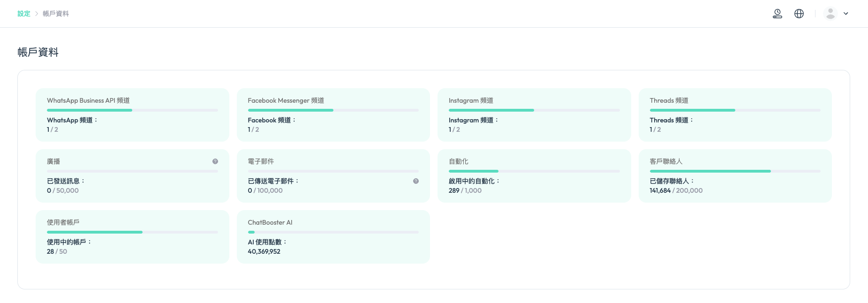
Task: Select the Facebook Messenger 頻道 card title
Action: point(286,100)
